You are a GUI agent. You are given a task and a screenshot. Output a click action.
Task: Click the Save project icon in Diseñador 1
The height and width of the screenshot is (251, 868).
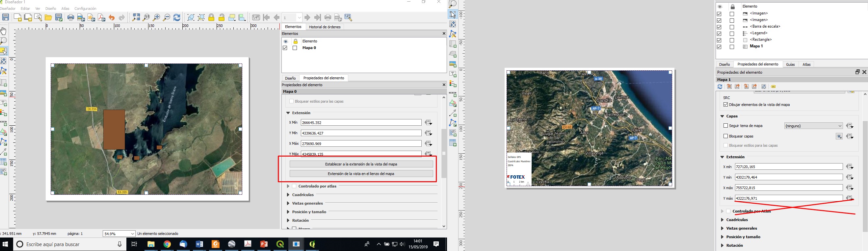(6, 17)
